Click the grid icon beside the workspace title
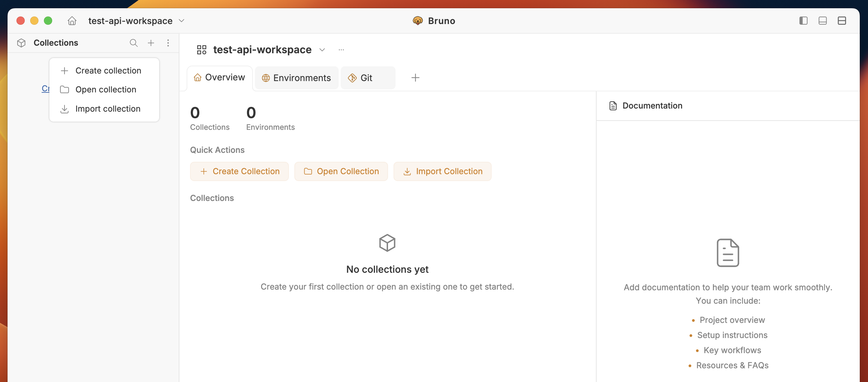 pyautogui.click(x=201, y=49)
